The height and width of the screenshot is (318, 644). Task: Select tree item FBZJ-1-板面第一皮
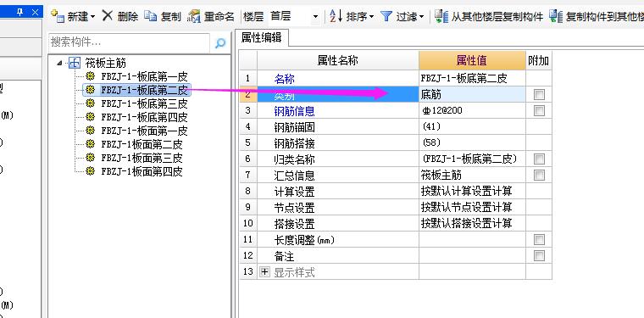144,131
